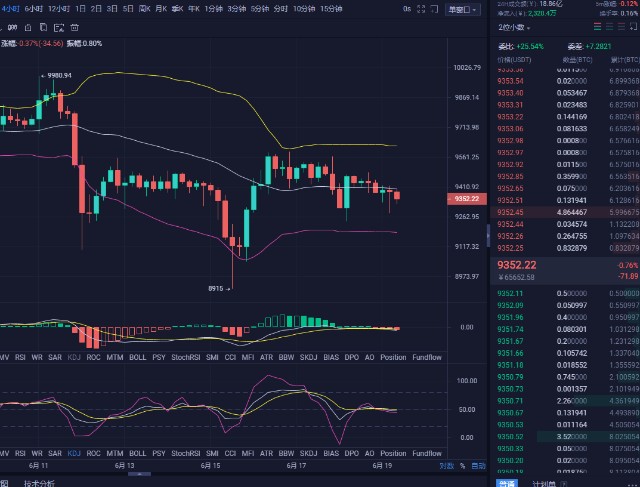Switch to the 计划单 order tab
Image resolution: width=640 pixels, height=487 pixels.
[544, 483]
